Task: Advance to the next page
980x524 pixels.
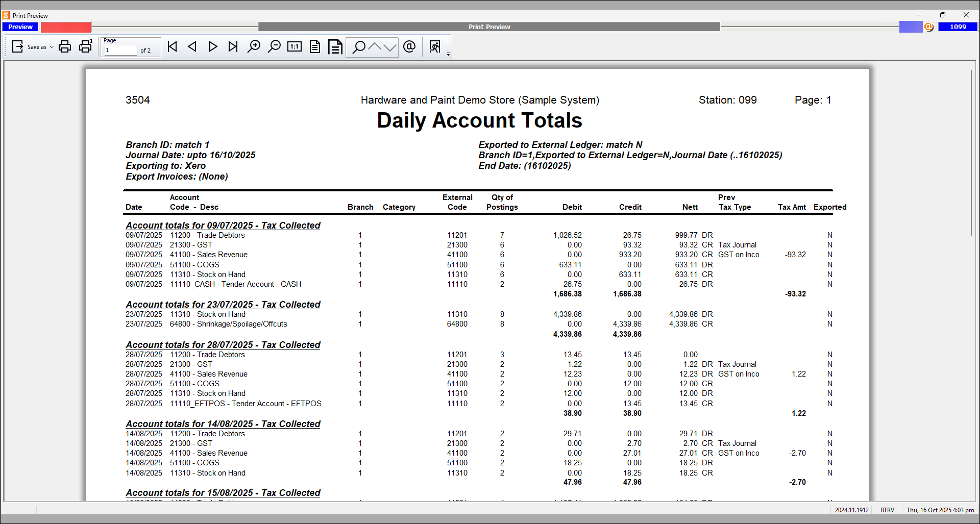Action: click(213, 46)
